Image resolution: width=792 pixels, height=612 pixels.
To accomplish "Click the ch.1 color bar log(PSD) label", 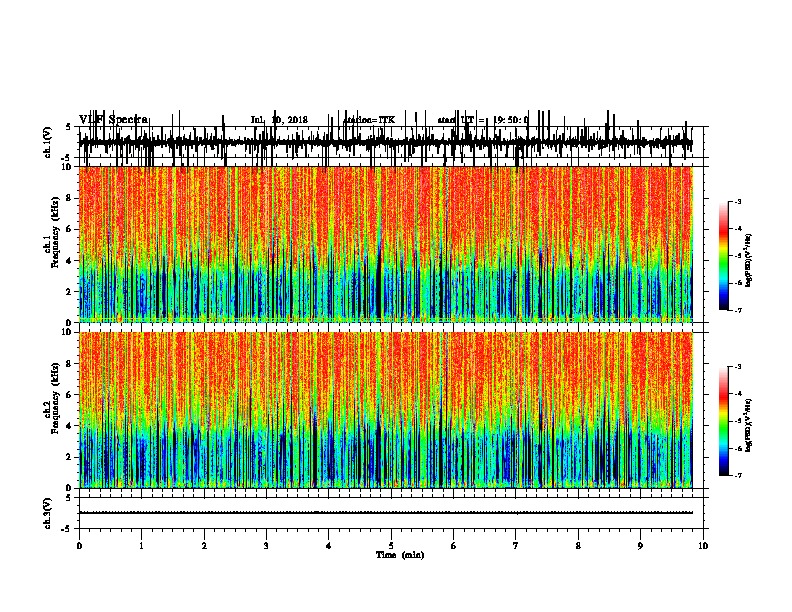I will 748,261.
